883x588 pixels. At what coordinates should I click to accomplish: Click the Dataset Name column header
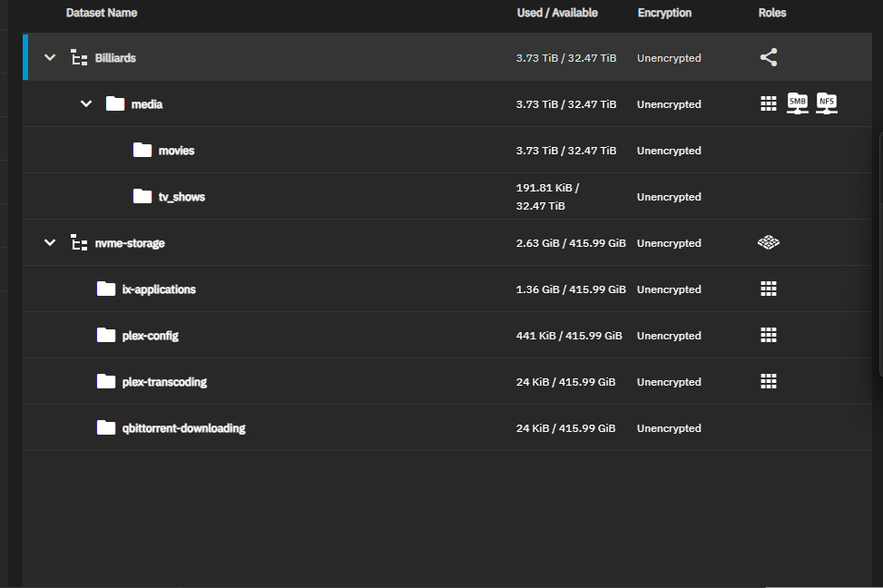coord(102,13)
